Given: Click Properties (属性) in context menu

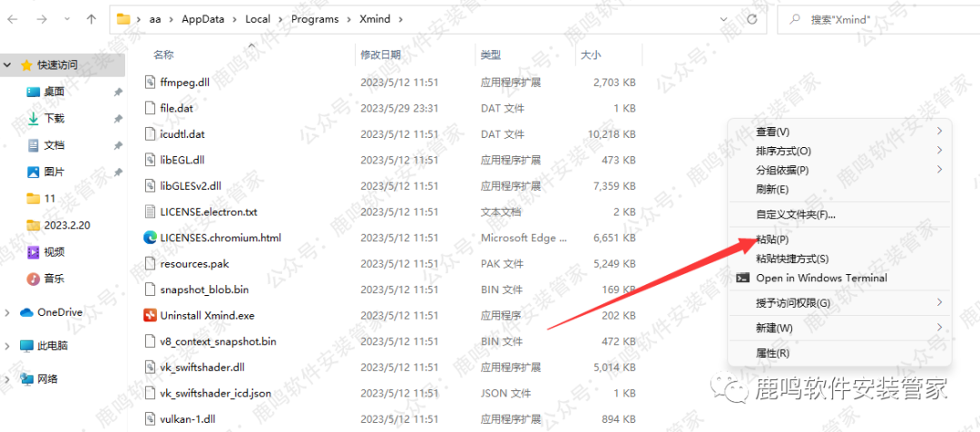Looking at the screenshot, I should (x=772, y=353).
